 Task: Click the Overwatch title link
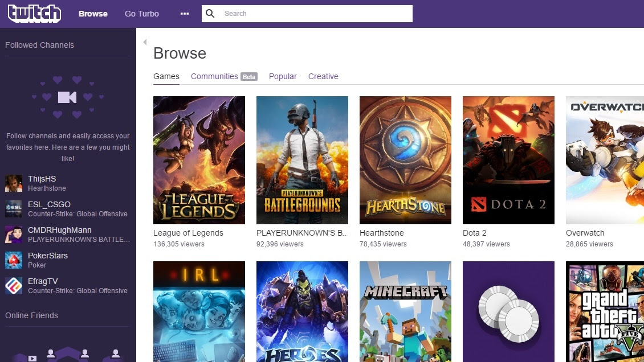[585, 233]
